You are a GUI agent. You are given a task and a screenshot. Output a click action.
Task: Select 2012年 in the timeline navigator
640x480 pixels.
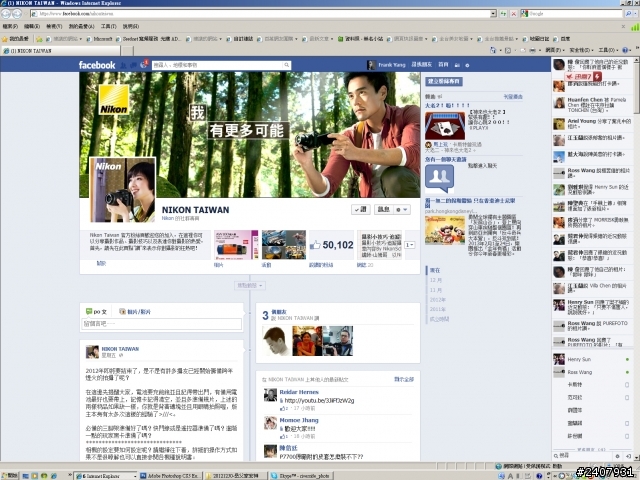(x=438, y=300)
